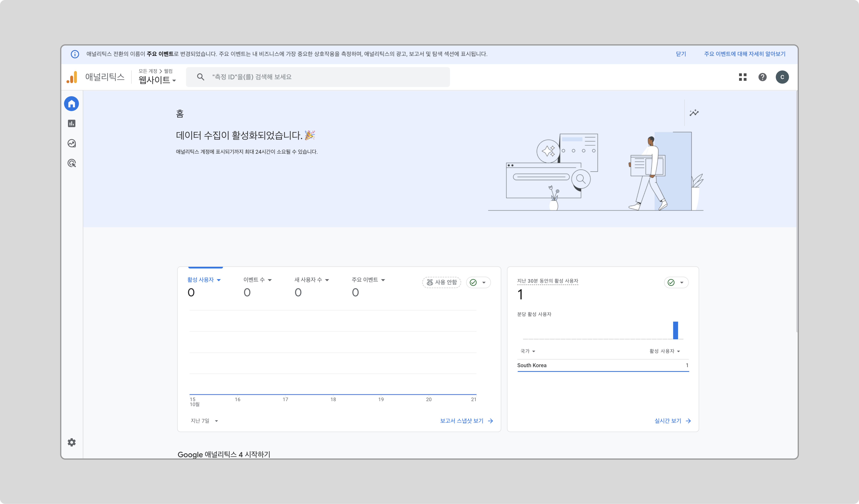Image resolution: width=859 pixels, height=504 pixels.
Task: Click the 애널리틱스 product name
Action: tap(105, 77)
